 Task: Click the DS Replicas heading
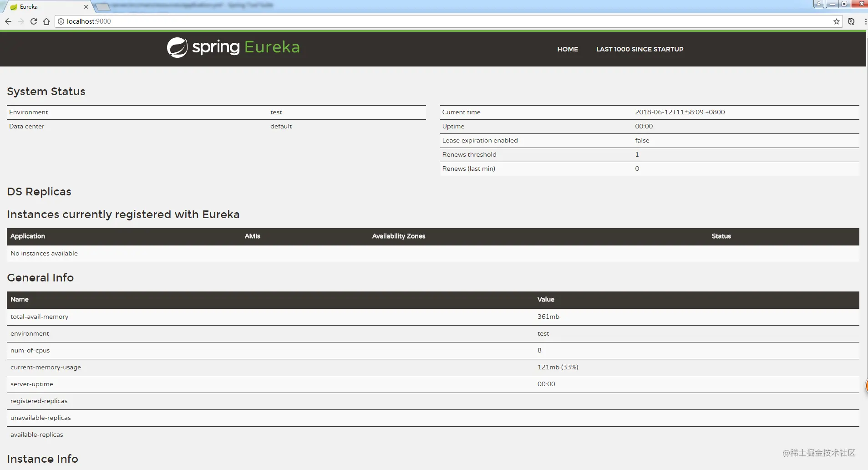pyautogui.click(x=39, y=192)
